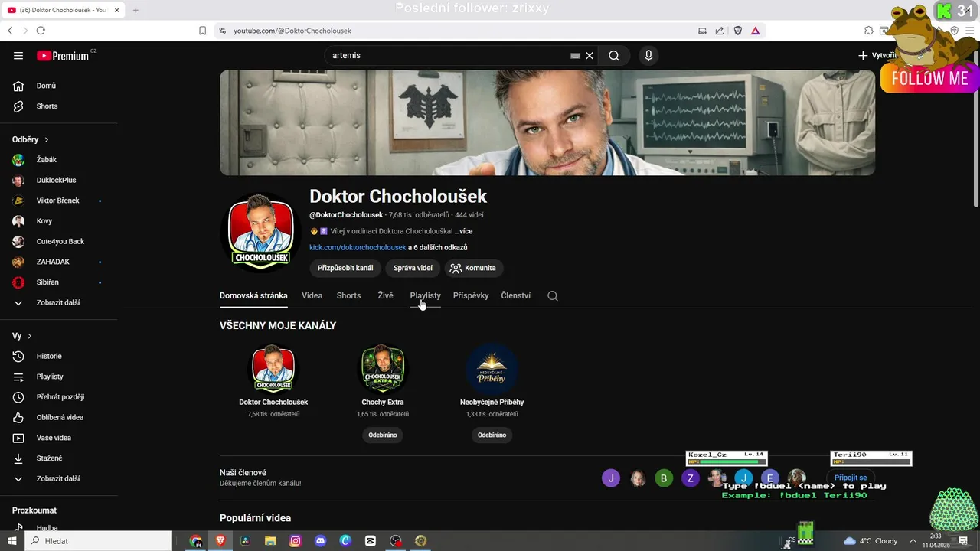The width and height of the screenshot is (980, 551).
Task: Click Odebíráno under Chochy Extra
Action: (x=383, y=435)
